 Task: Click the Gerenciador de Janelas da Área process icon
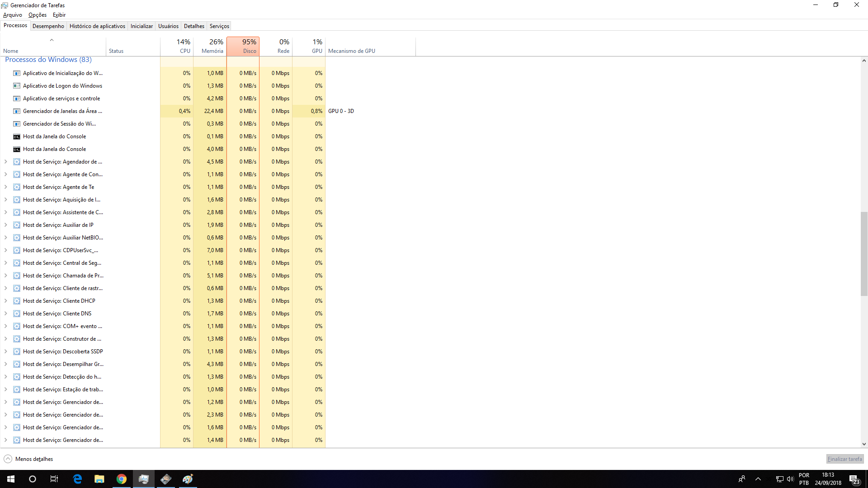click(x=17, y=111)
